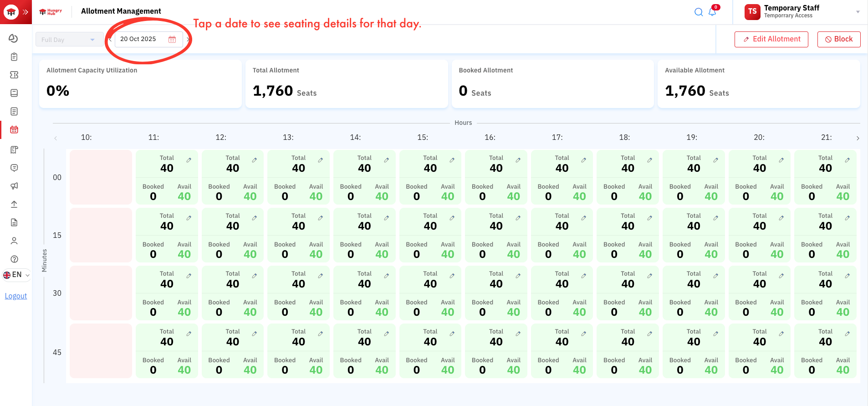The width and height of the screenshot is (868, 406).
Task: Click the Logout link
Action: (x=16, y=296)
